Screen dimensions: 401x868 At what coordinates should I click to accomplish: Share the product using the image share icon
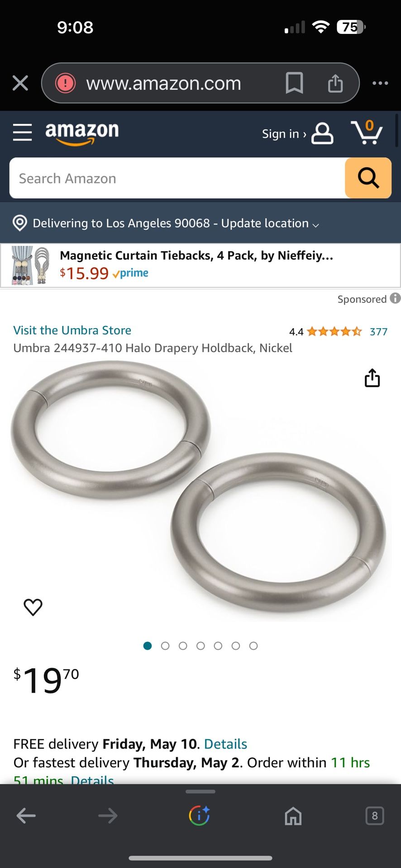372,378
